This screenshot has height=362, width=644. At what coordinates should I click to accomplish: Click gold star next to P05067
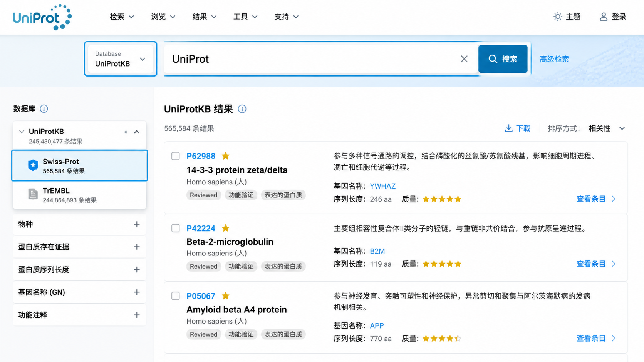tap(226, 296)
